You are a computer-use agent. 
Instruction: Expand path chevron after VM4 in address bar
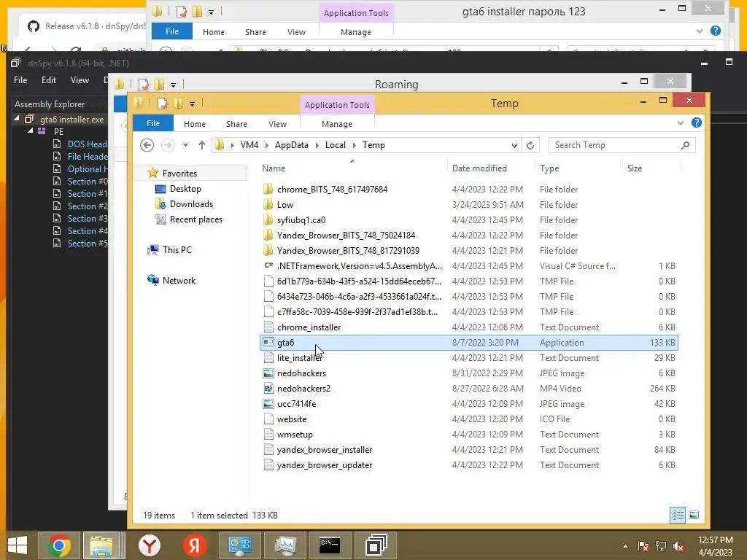266,145
